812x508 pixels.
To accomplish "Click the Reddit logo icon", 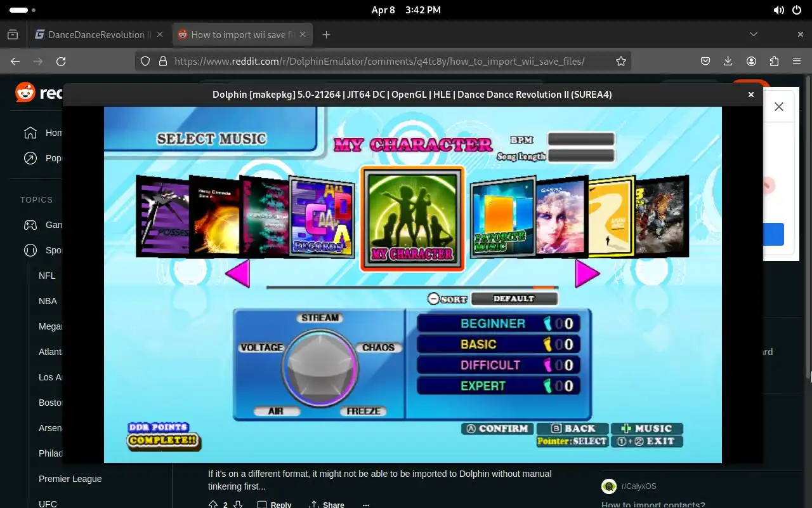I will point(25,93).
